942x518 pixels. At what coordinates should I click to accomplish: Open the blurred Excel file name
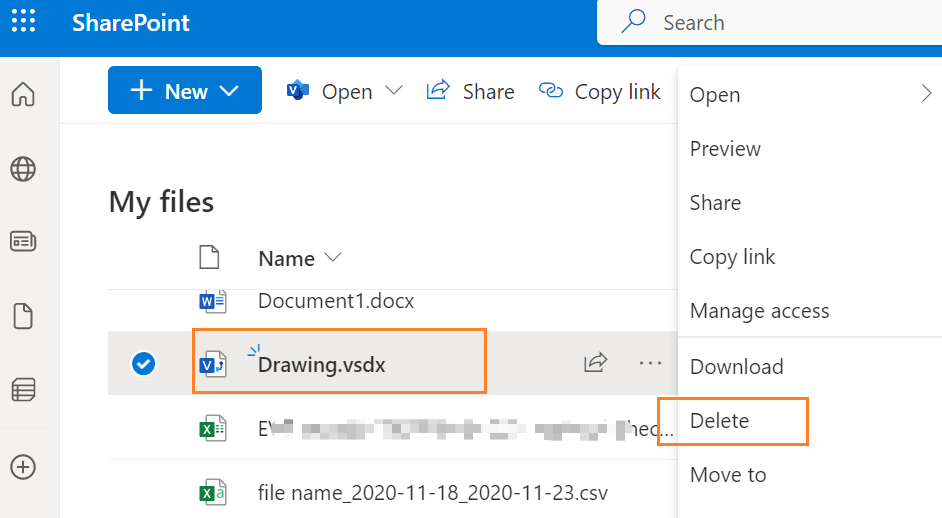coord(466,429)
